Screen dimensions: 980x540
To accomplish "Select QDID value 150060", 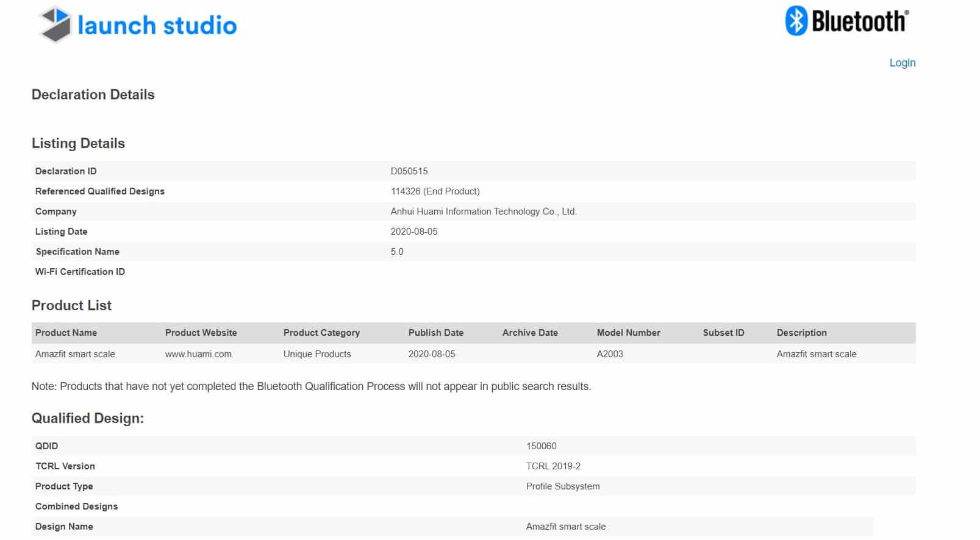I will pyautogui.click(x=541, y=446).
